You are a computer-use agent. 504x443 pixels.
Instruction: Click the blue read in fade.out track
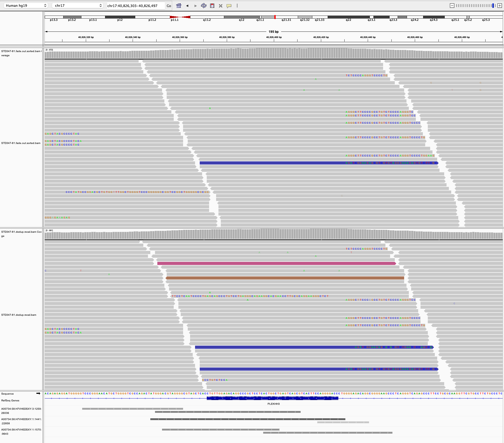319,163
